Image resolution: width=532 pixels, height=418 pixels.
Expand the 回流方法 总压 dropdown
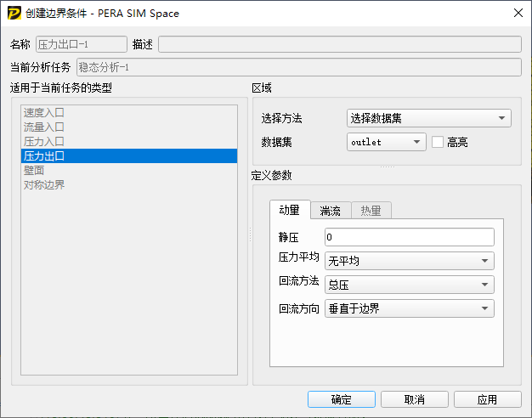coord(410,285)
